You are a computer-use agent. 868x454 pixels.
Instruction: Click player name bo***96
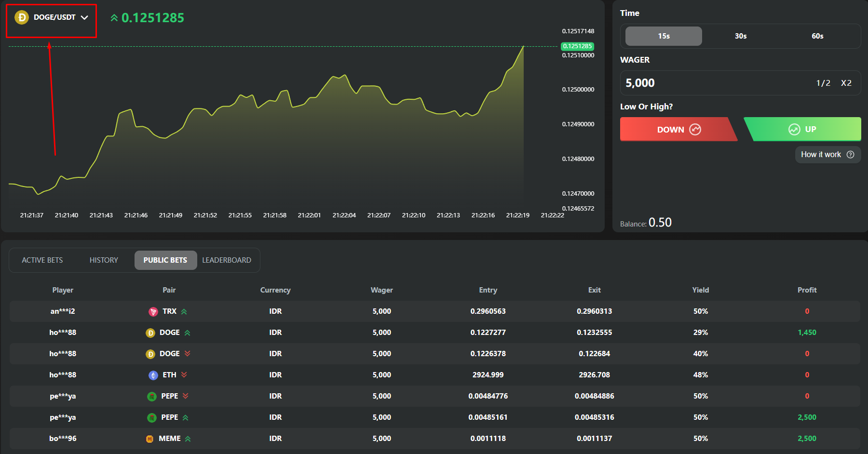pos(63,439)
